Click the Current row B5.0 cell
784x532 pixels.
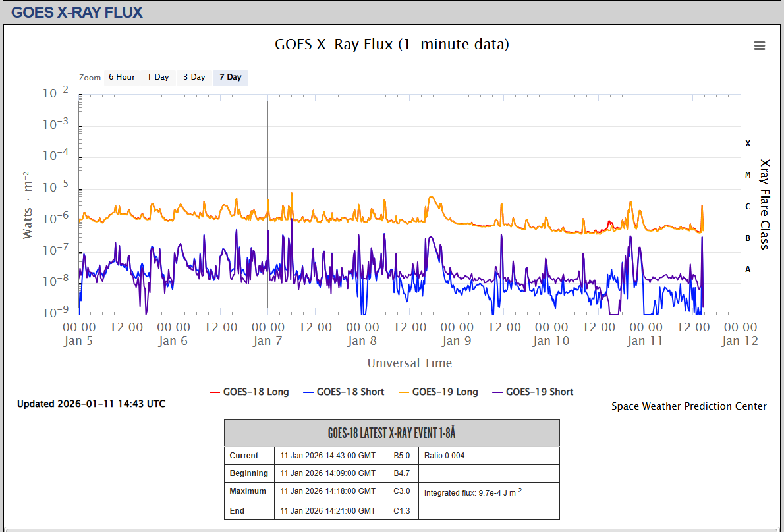(402, 456)
